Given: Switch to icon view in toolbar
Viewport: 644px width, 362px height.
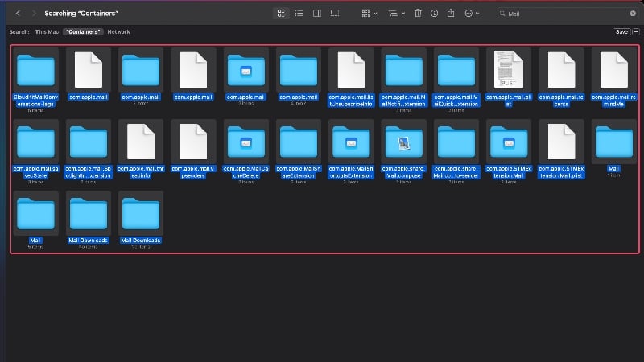Looking at the screenshot, I should click(281, 14).
